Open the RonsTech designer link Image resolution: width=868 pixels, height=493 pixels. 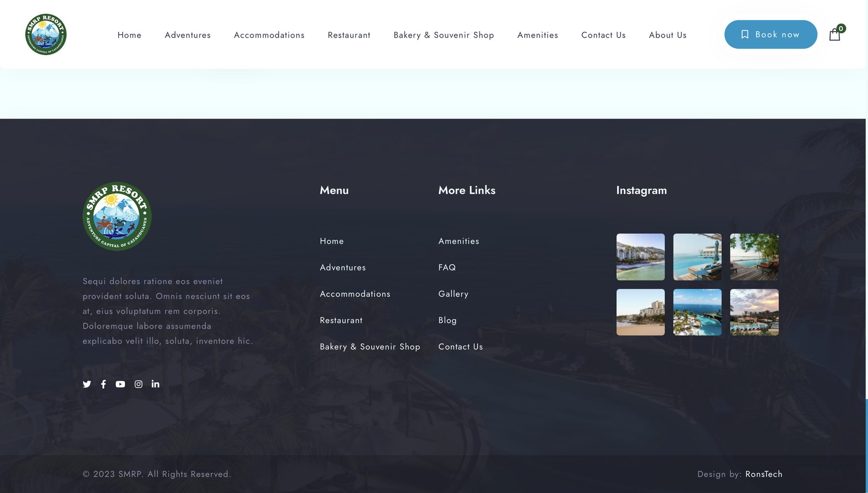click(x=764, y=474)
